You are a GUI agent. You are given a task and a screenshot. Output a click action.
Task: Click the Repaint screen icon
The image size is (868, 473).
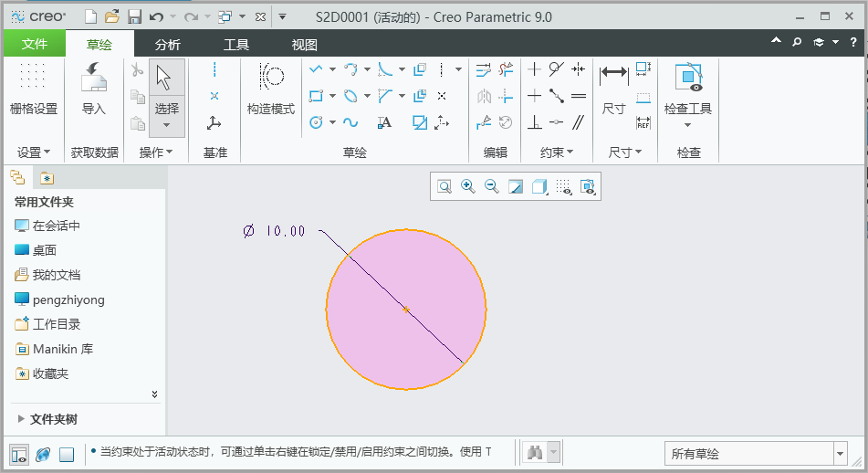coord(516,186)
